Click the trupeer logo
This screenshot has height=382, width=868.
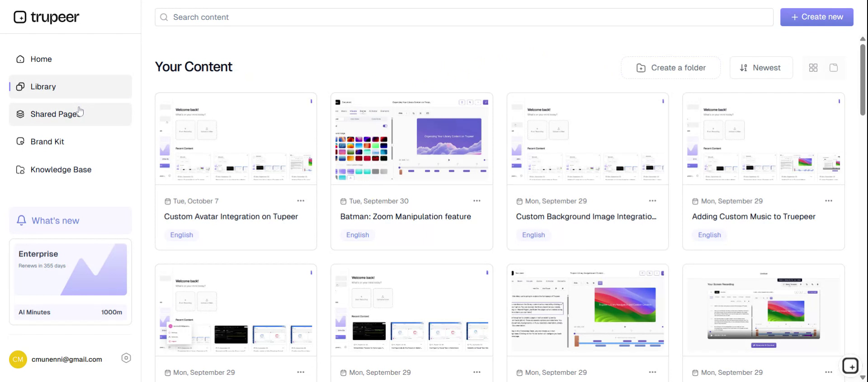(x=46, y=17)
